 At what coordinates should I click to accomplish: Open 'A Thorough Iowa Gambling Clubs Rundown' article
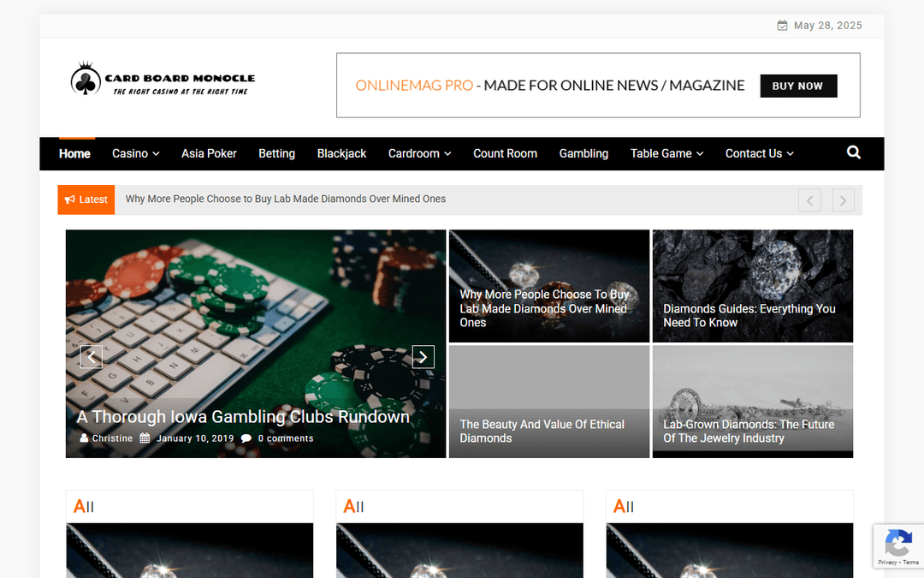click(243, 417)
